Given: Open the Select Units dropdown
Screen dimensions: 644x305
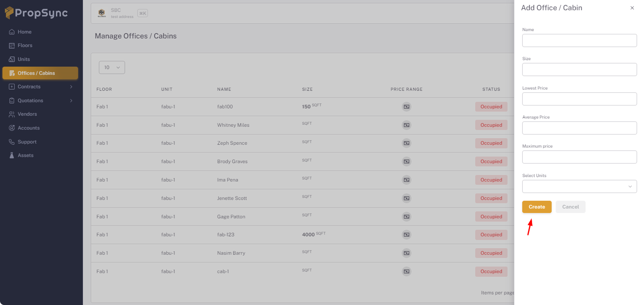Looking at the screenshot, I should (x=579, y=186).
